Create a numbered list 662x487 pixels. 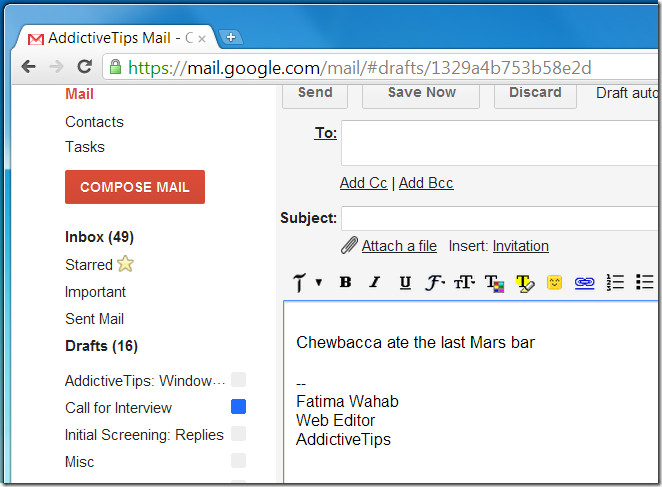(615, 282)
